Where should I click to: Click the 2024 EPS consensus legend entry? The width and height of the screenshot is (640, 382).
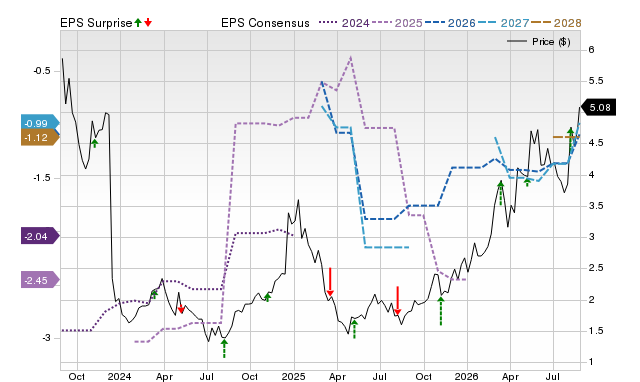[344, 23]
